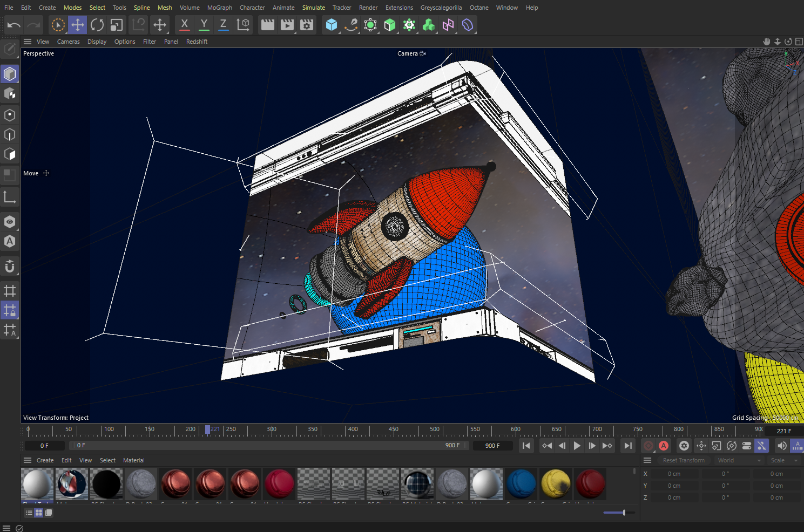Activate the Scale tool
The width and height of the screenshot is (804, 532).
[117, 25]
